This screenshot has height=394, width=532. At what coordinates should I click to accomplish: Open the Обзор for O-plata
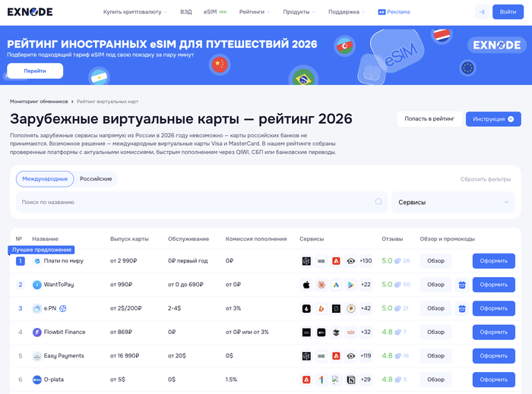[x=435, y=380]
